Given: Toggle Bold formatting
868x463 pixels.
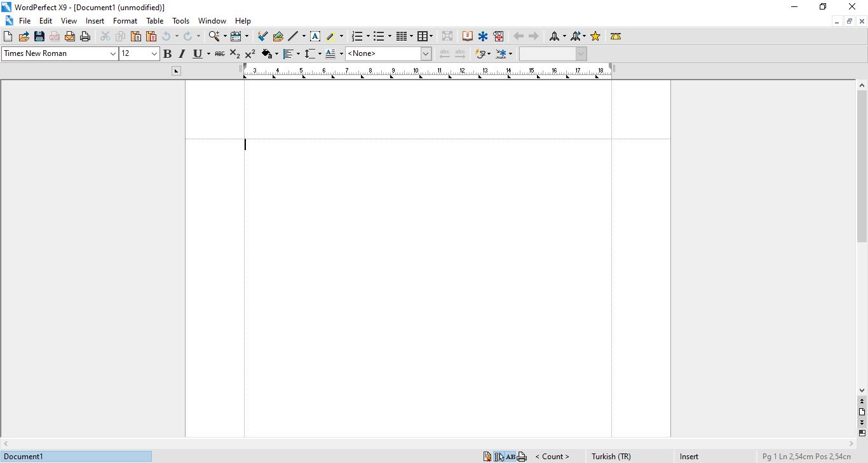Looking at the screenshot, I should [x=168, y=53].
